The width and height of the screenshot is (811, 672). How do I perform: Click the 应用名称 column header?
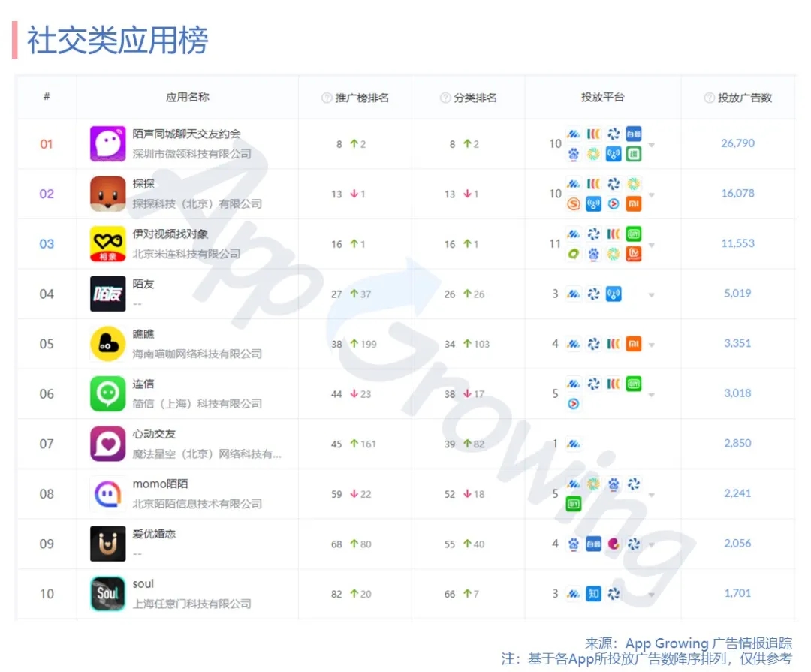click(x=187, y=98)
